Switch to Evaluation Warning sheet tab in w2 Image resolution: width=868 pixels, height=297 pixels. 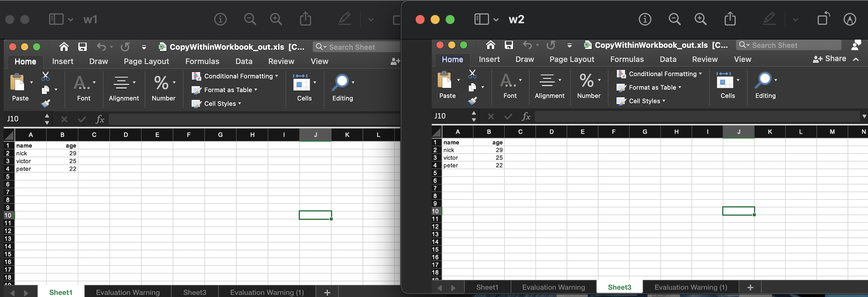coord(553,287)
